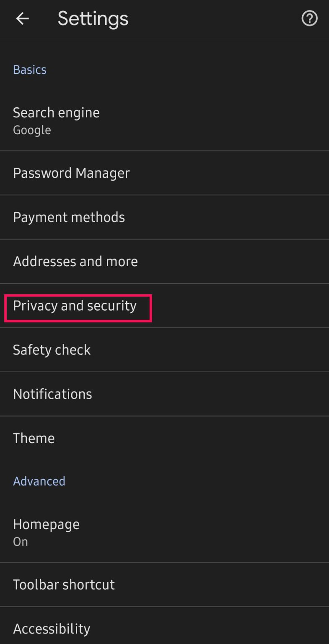Viewport: 329px width, 644px height.
Task: Run a Safety check
Action: 52,350
